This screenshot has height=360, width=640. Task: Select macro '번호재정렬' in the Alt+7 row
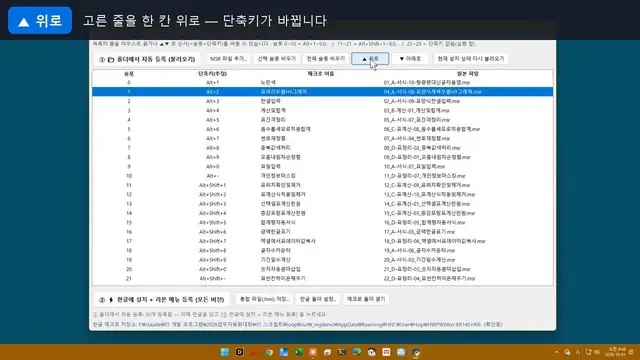[273, 138]
